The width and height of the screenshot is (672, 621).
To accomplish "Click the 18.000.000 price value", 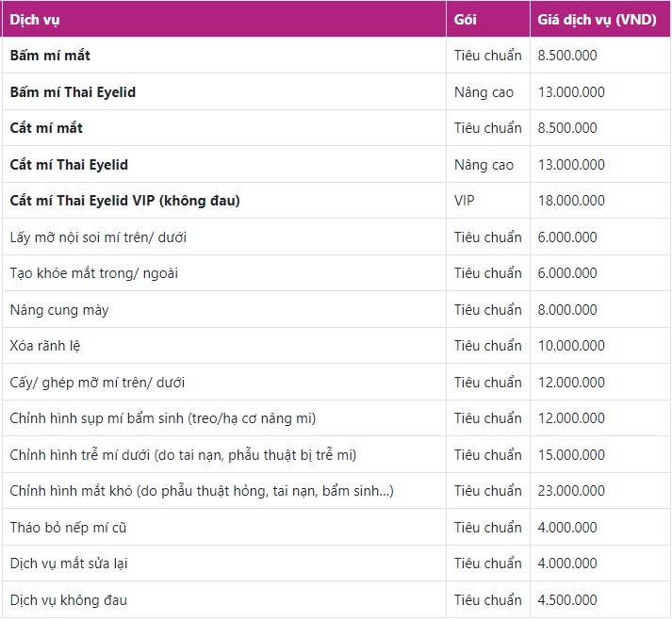I will coord(571,201).
